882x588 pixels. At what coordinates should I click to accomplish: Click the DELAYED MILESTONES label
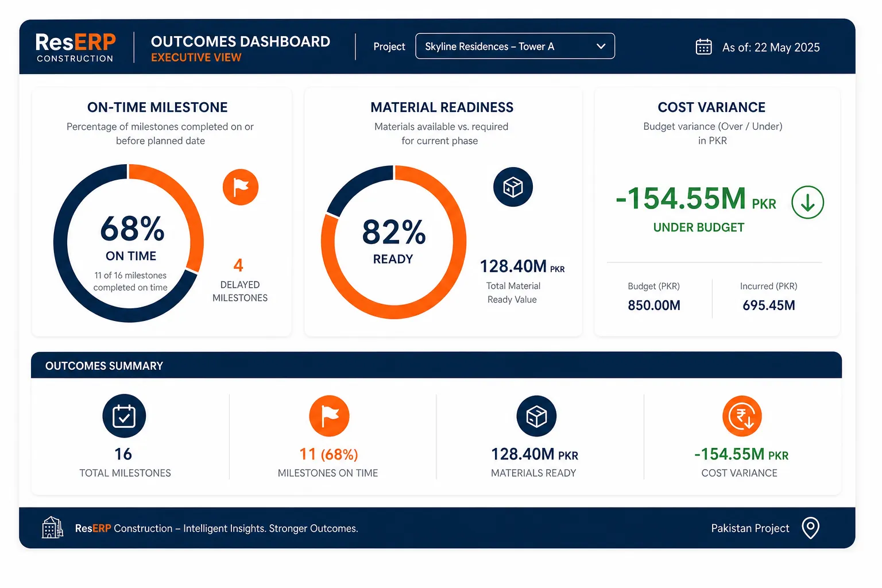click(240, 291)
